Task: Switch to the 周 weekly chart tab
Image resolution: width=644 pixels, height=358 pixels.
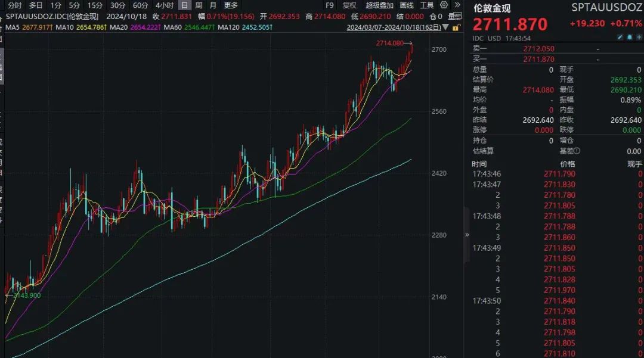Action: pyautogui.click(x=199, y=5)
